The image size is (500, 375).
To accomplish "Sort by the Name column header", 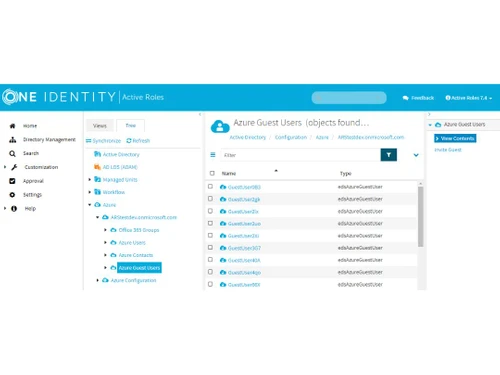I will (229, 173).
